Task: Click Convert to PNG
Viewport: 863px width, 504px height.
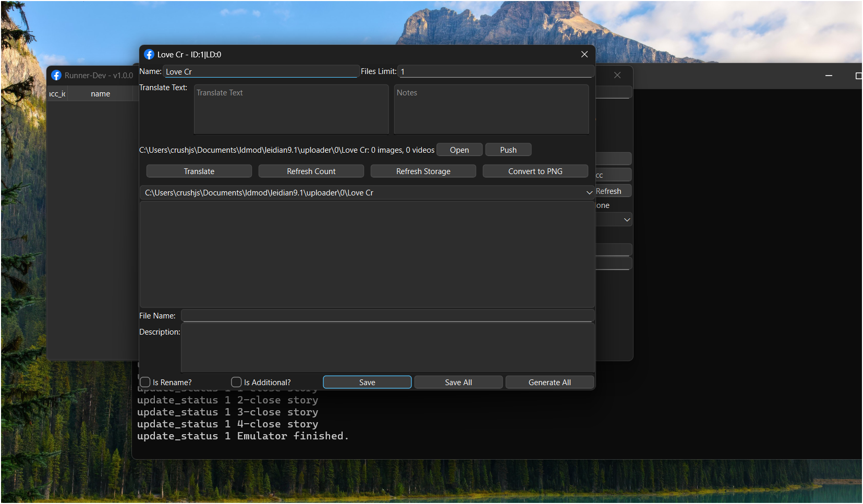Action: (535, 171)
